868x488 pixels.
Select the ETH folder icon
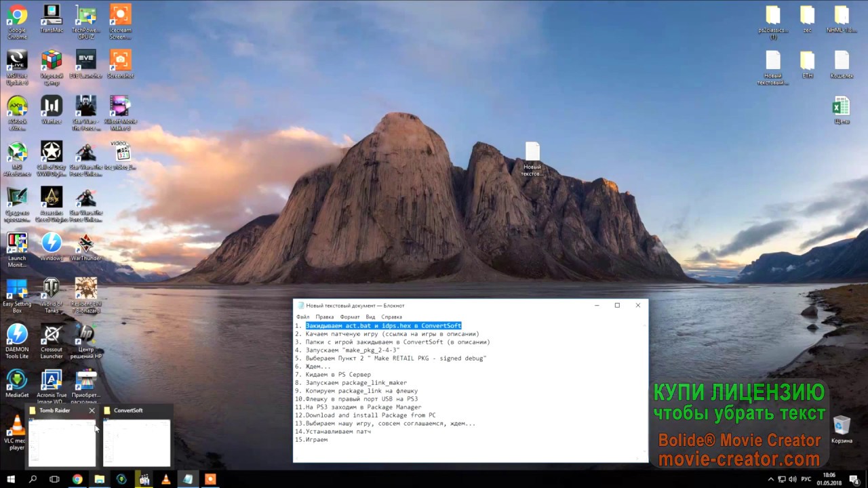[x=807, y=66]
